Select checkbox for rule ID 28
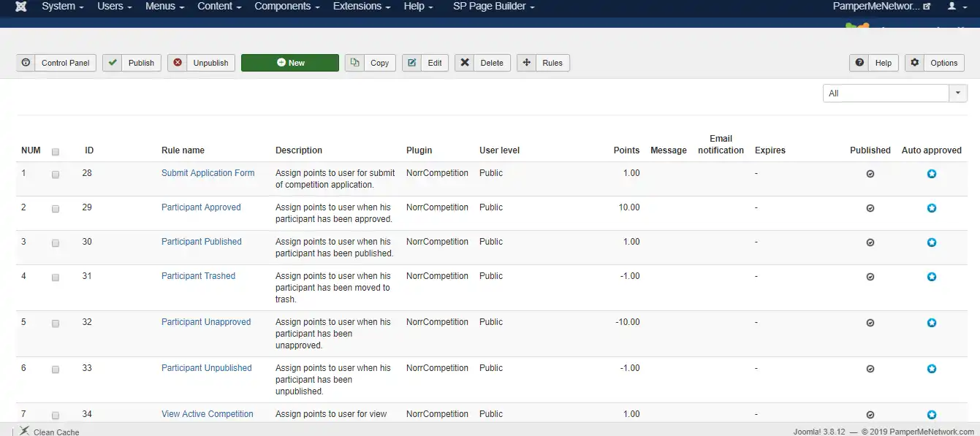 click(56, 175)
